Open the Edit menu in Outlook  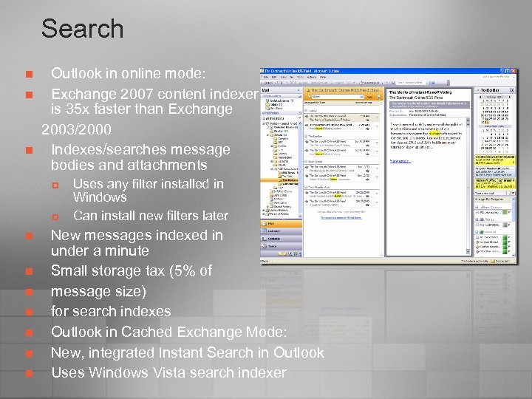(274, 77)
